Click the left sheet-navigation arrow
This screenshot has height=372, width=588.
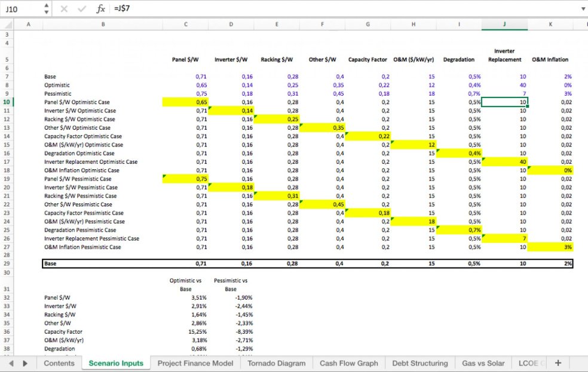point(10,363)
